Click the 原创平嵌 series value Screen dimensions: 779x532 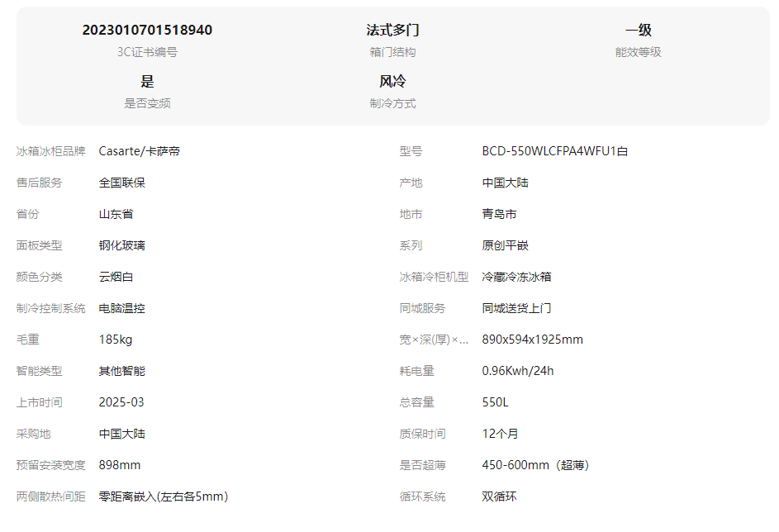pos(505,245)
